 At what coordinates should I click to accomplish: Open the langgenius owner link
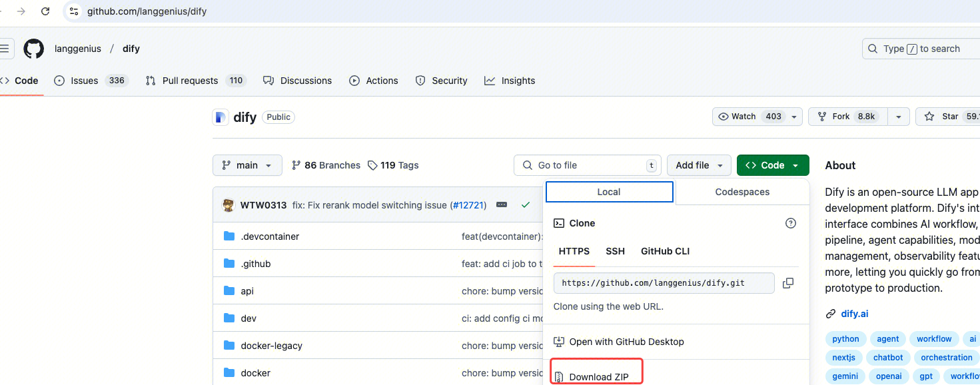coord(78,49)
